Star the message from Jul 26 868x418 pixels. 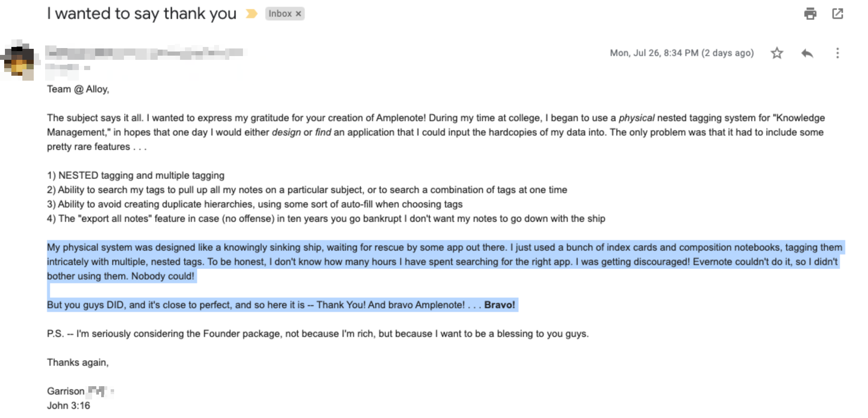pos(777,53)
